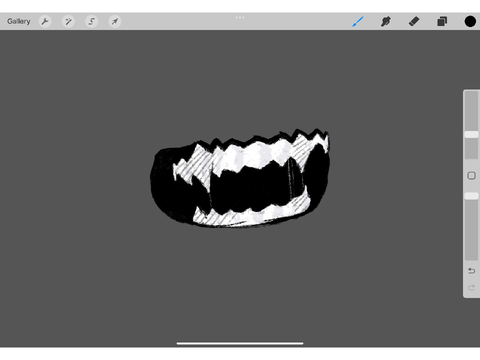
Task: Tap the square Modify button in the sidebar
Action: (x=471, y=176)
